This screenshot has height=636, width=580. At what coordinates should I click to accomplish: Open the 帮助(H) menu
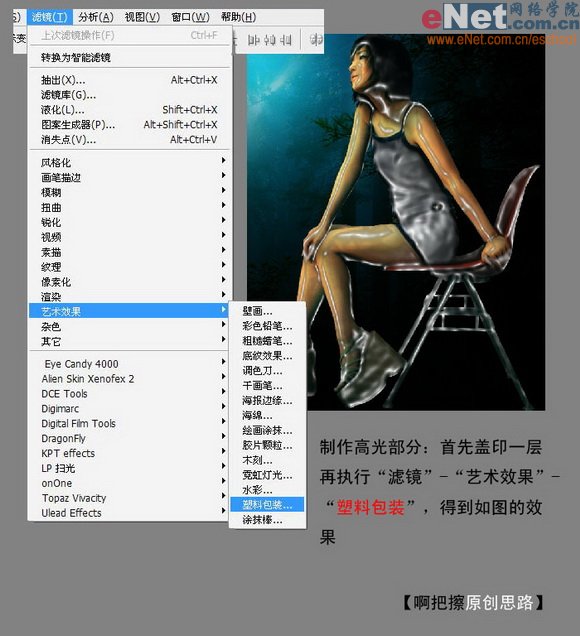coord(238,17)
